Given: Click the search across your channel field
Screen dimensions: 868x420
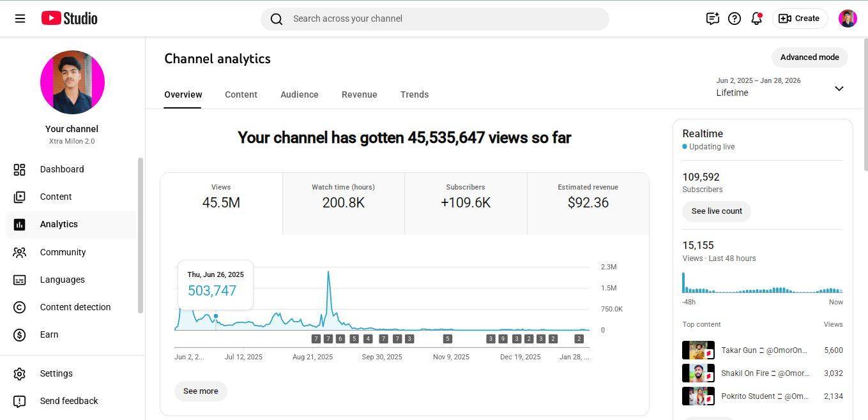Looking at the screenshot, I should coord(434,19).
